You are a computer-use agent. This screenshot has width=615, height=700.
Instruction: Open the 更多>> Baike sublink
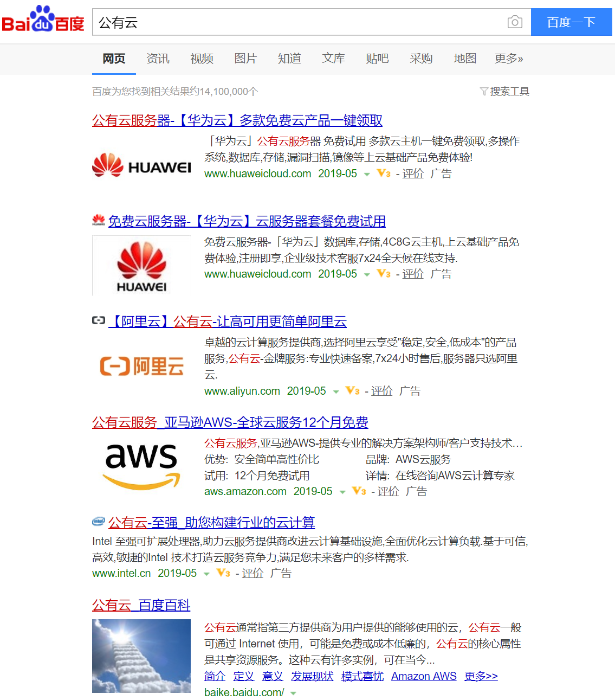point(481,676)
